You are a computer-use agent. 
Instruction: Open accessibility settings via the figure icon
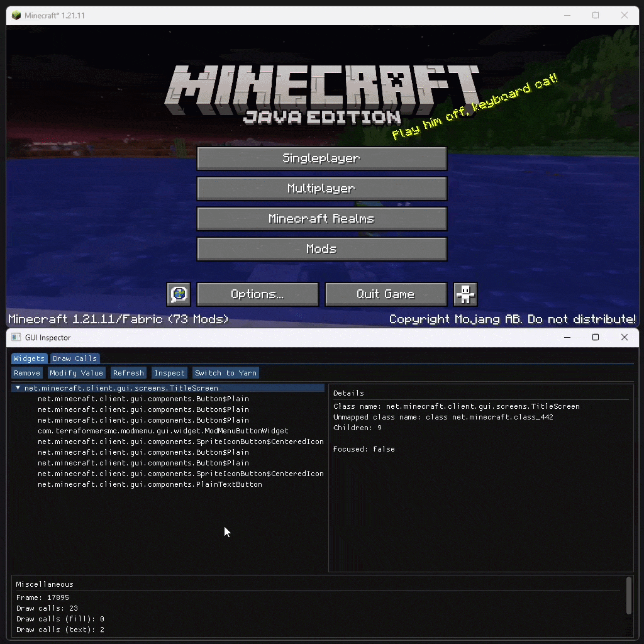(465, 294)
